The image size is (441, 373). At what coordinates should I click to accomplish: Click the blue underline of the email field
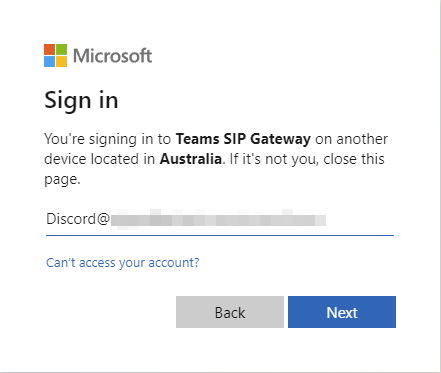pyautogui.click(x=220, y=235)
